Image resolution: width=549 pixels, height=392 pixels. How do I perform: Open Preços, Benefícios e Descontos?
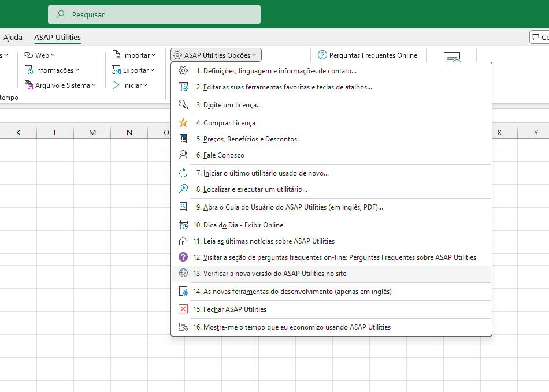[x=331, y=139]
